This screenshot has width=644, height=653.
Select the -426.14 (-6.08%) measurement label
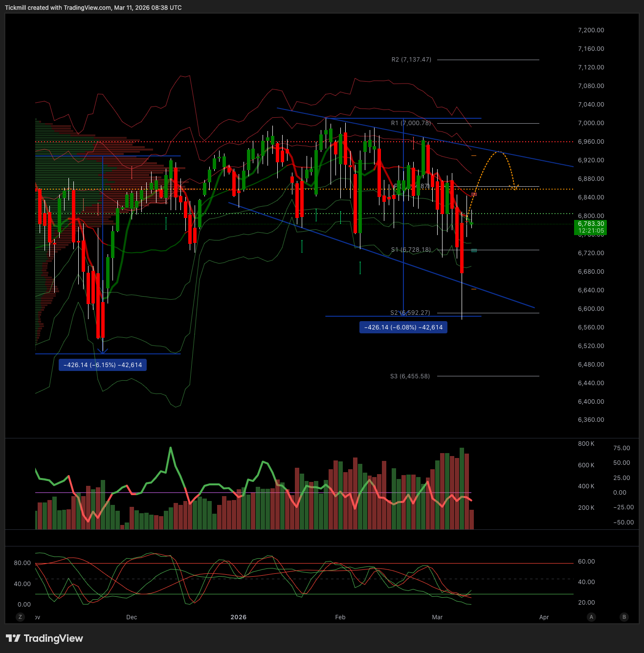tap(403, 327)
